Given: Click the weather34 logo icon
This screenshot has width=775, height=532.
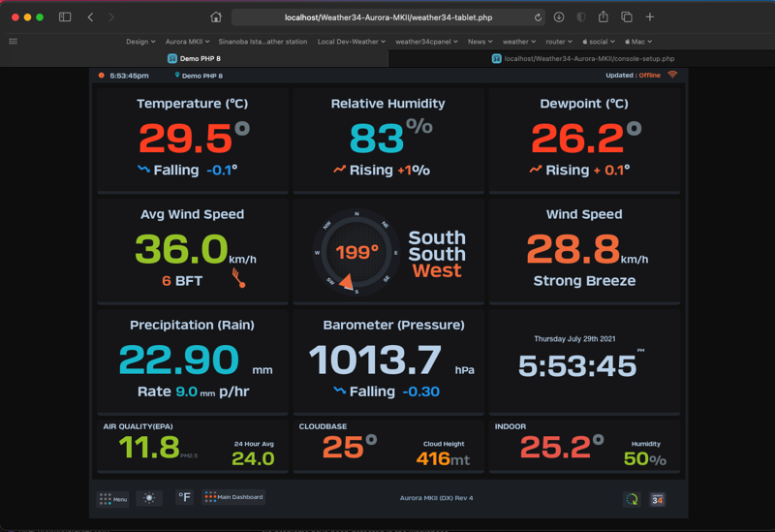Looking at the screenshot, I should click(x=658, y=499).
